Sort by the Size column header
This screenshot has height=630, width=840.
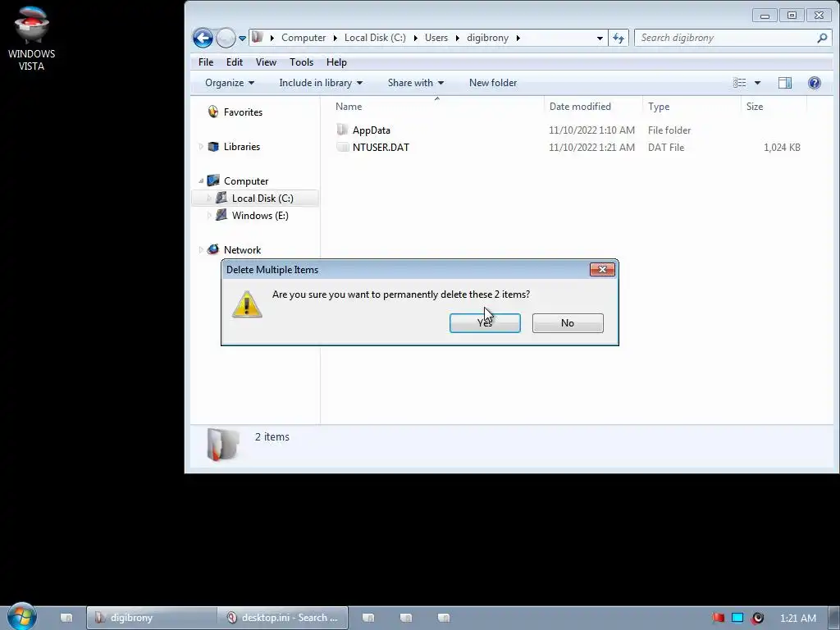point(774,107)
